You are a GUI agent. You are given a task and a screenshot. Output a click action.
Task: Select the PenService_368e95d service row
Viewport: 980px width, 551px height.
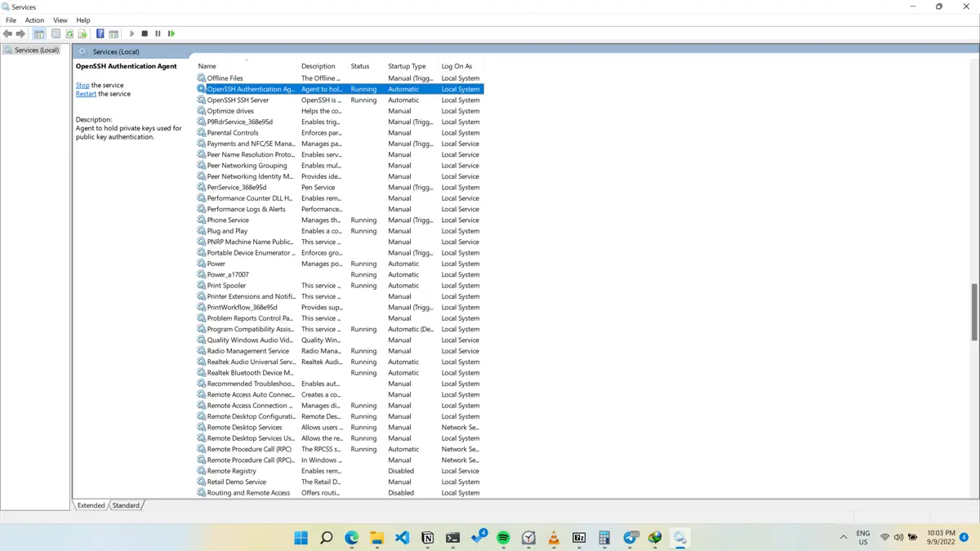[340, 188]
